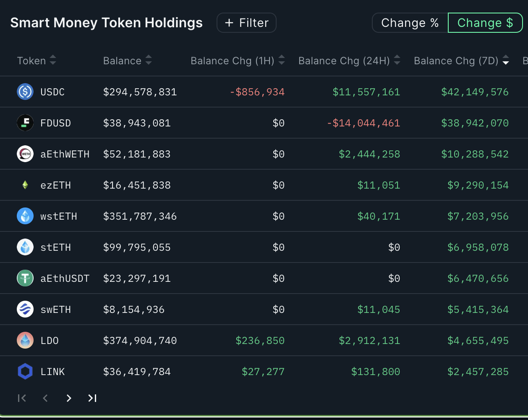Click the FDUSD token icon

(25, 123)
